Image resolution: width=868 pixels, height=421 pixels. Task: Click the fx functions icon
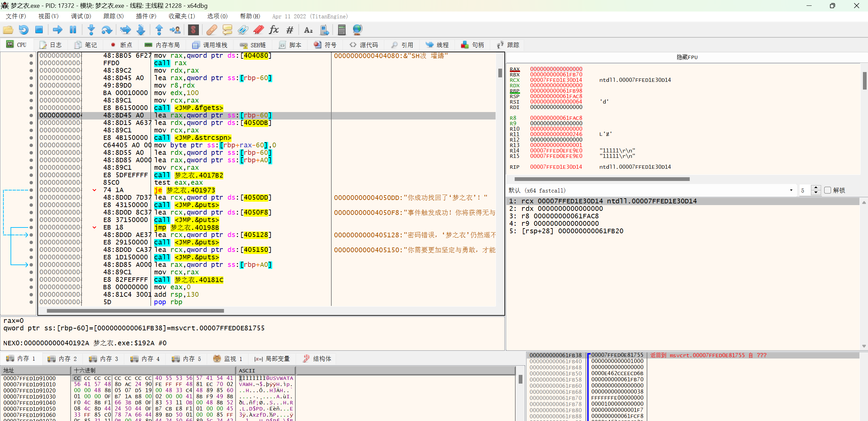coord(274,30)
